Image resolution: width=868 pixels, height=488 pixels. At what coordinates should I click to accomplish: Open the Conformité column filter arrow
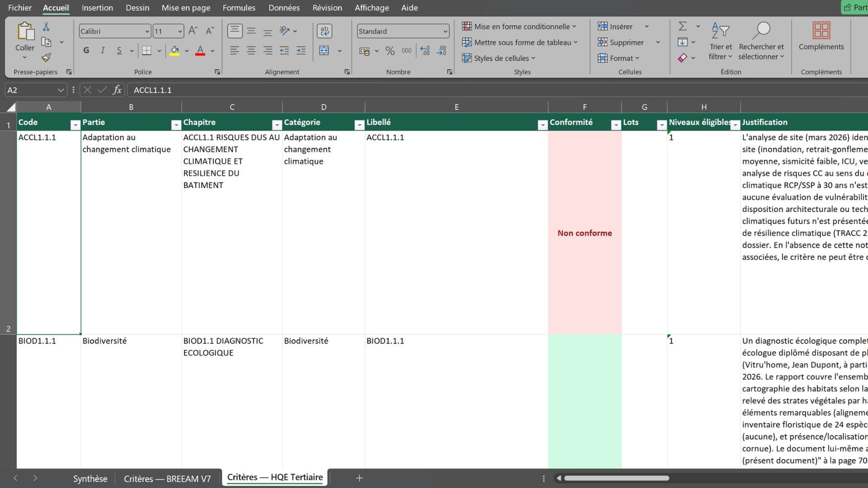[616, 125]
